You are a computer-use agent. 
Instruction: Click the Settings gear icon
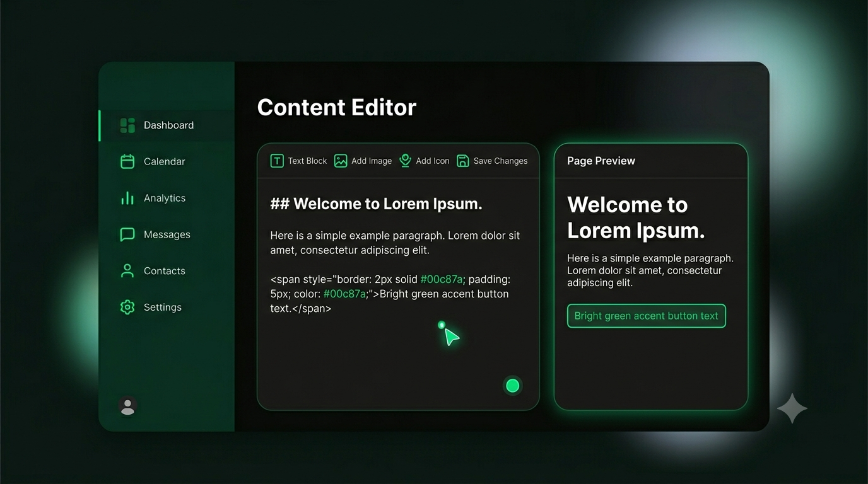(x=127, y=308)
